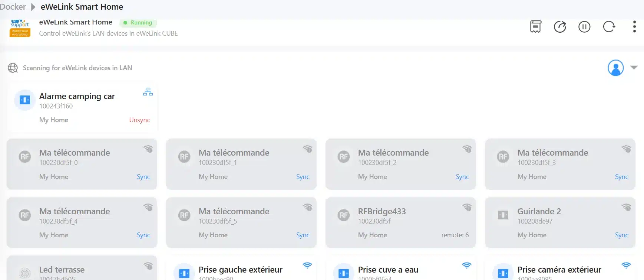
Task: Sync Ma télécommande 100230df5f_0
Action: click(x=143, y=177)
